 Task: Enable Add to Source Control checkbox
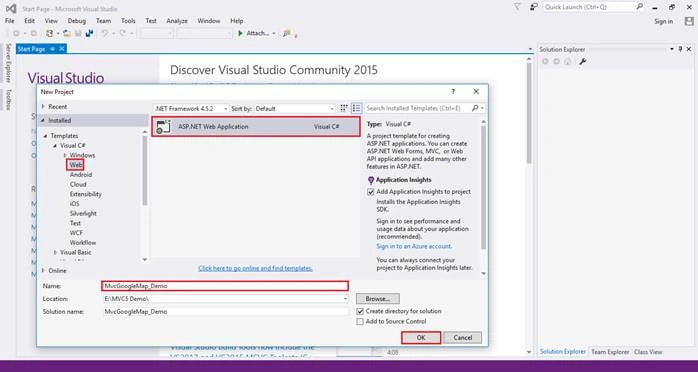(x=360, y=321)
